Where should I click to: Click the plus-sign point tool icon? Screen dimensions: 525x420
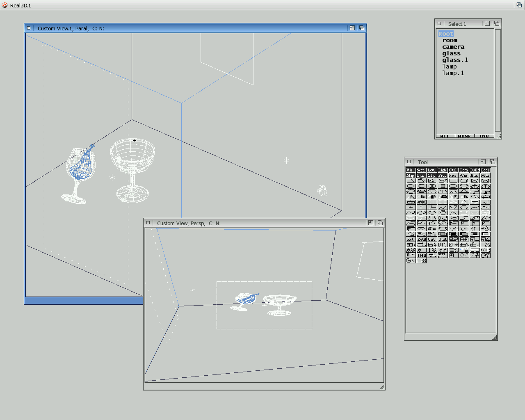click(411, 208)
